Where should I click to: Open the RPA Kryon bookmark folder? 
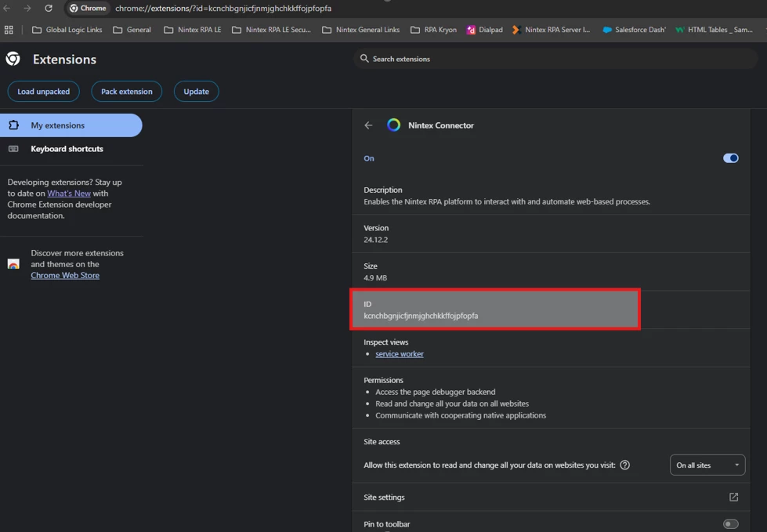point(433,30)
